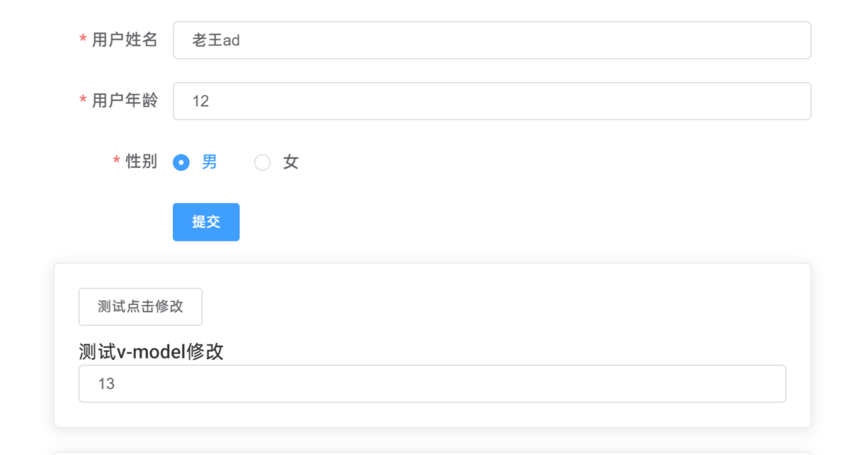Click the 测试v-model修改 heading text

click(x=151, y=352)
